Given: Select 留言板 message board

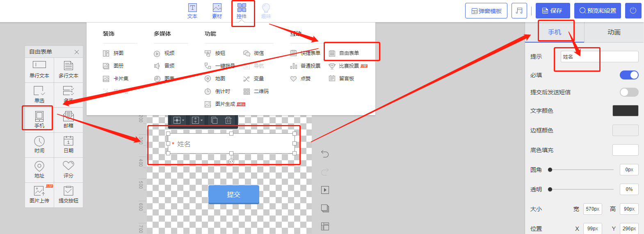Looking at the screenshot, I should [x=341, y=79].
